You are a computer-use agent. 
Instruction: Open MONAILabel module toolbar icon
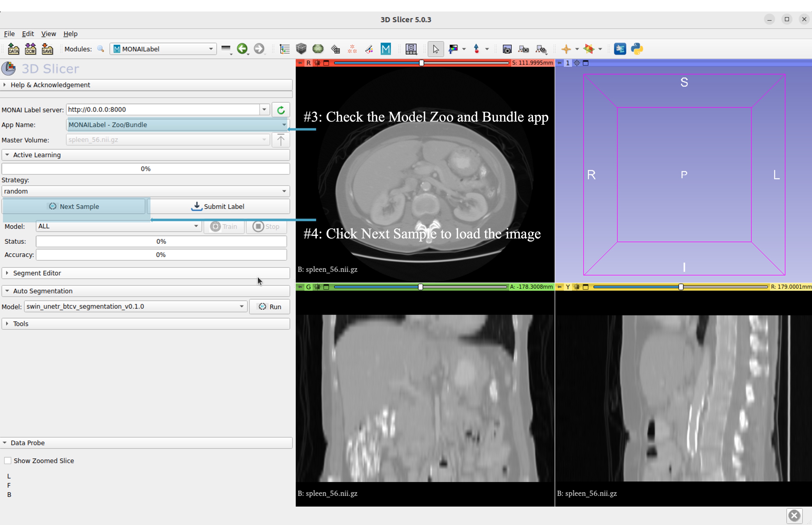click(x=386, y=49)
